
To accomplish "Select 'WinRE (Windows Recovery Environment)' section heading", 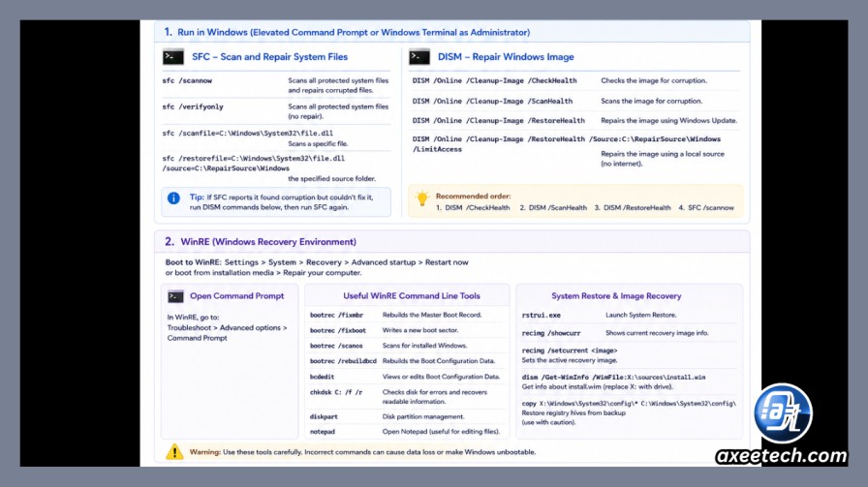I will (268, 242).
